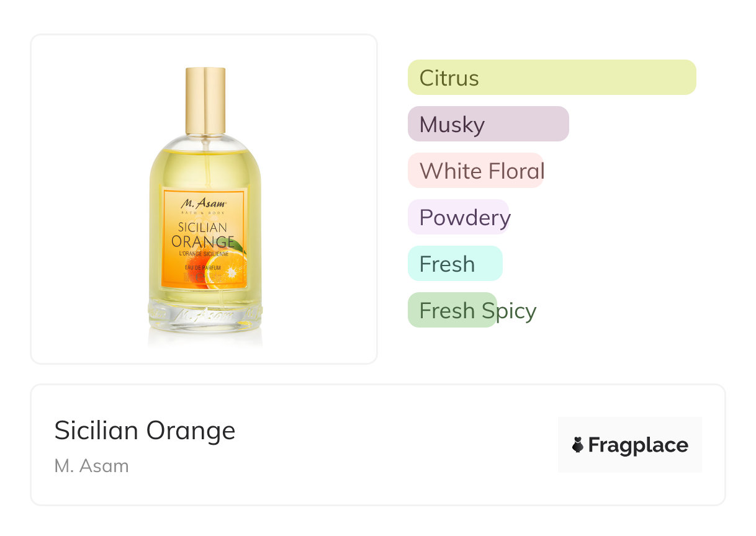
Task: Select the Fresh accord bar
Action: (454, 264)
